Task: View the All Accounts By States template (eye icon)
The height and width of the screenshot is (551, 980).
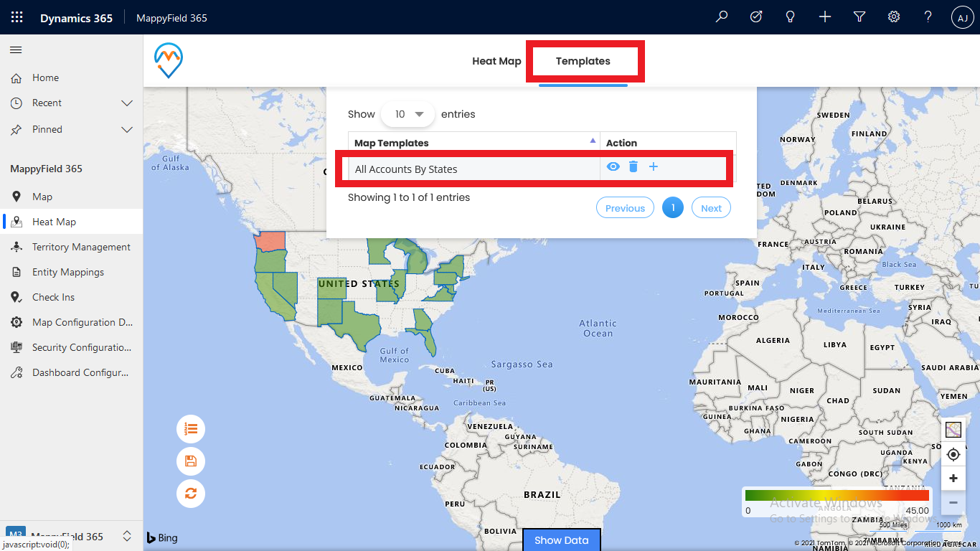Action: click(x=613, y=166)
